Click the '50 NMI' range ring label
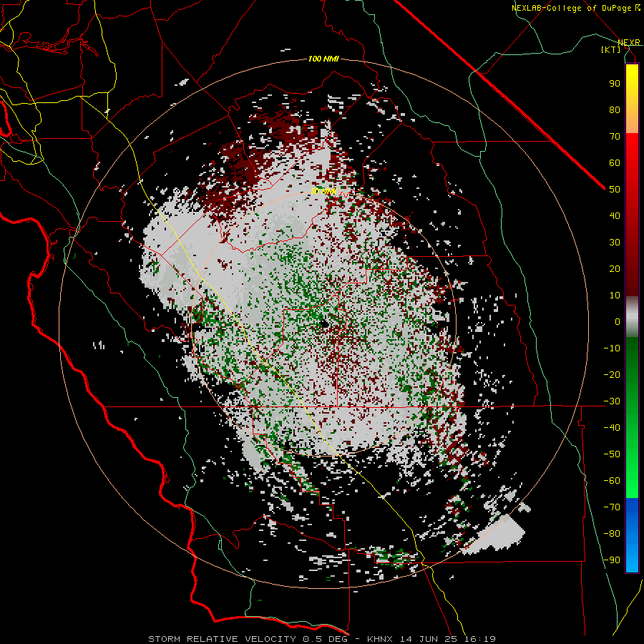644x644 pixels. click(x=323, y=191)
